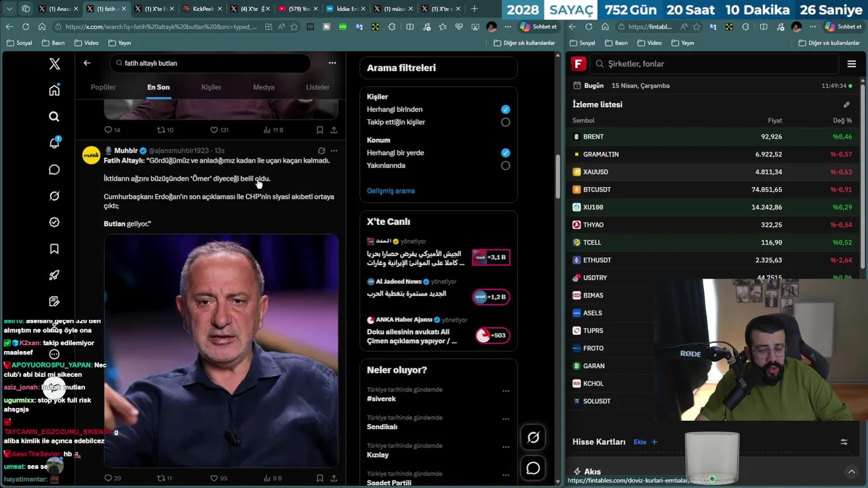Open THYAO row in watchlist
The height and width of the screenshot is (488, 868).
(x=713, y=225)
